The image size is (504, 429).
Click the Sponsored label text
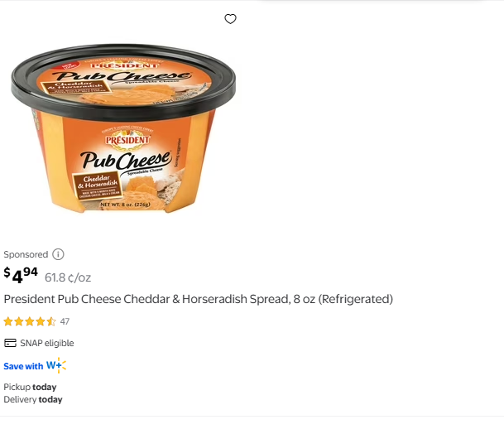[x=26, y=254]
